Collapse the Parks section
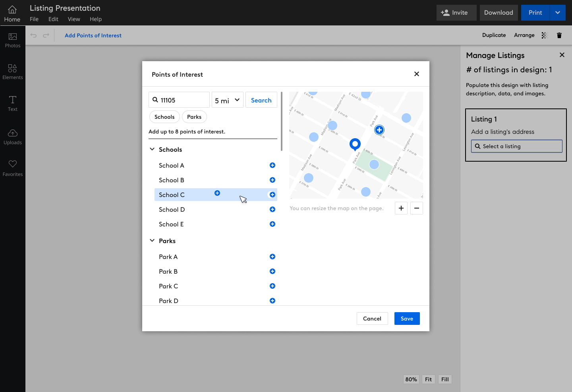Image resolution: width=572 pixels, height=392 pixels. [x=152, y=241]
